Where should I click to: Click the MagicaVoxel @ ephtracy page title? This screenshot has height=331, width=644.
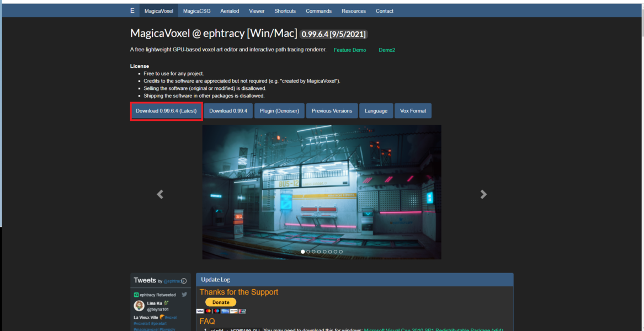[214, 33]
